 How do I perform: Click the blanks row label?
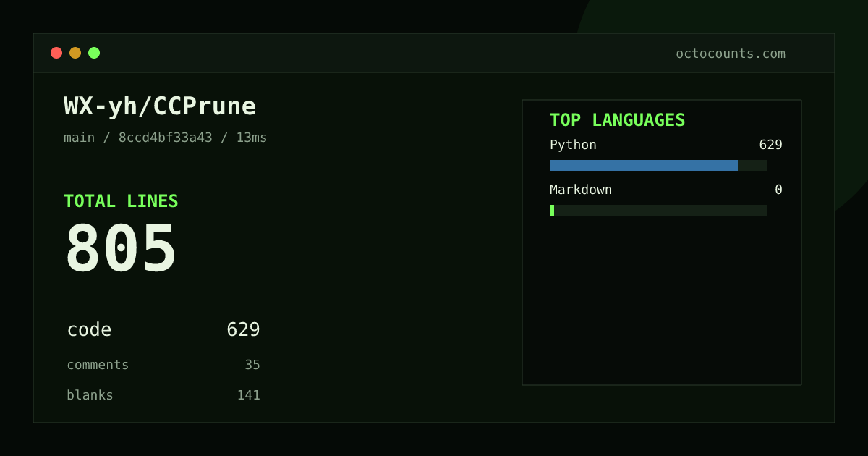[90, 395]
